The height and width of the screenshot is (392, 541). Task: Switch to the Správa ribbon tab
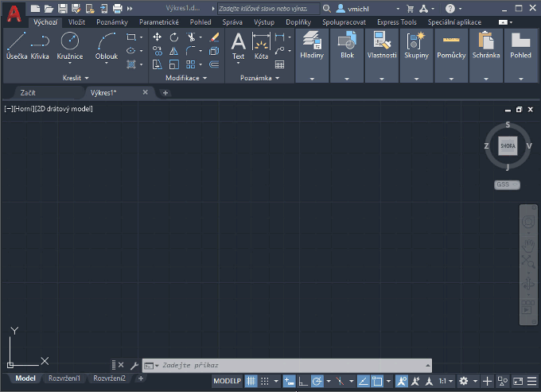pyautogui.click(x=232, y=22)
